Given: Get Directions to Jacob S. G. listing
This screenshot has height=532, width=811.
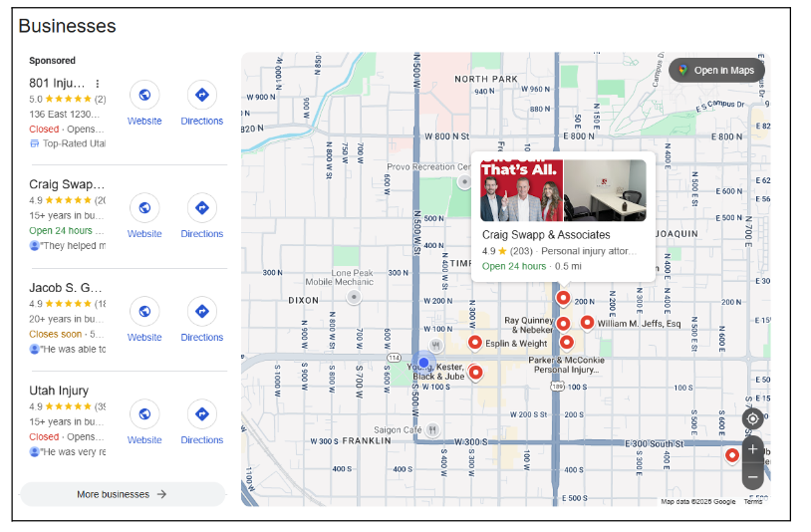Looking at the screenshot, I should [x=201, y=320].
